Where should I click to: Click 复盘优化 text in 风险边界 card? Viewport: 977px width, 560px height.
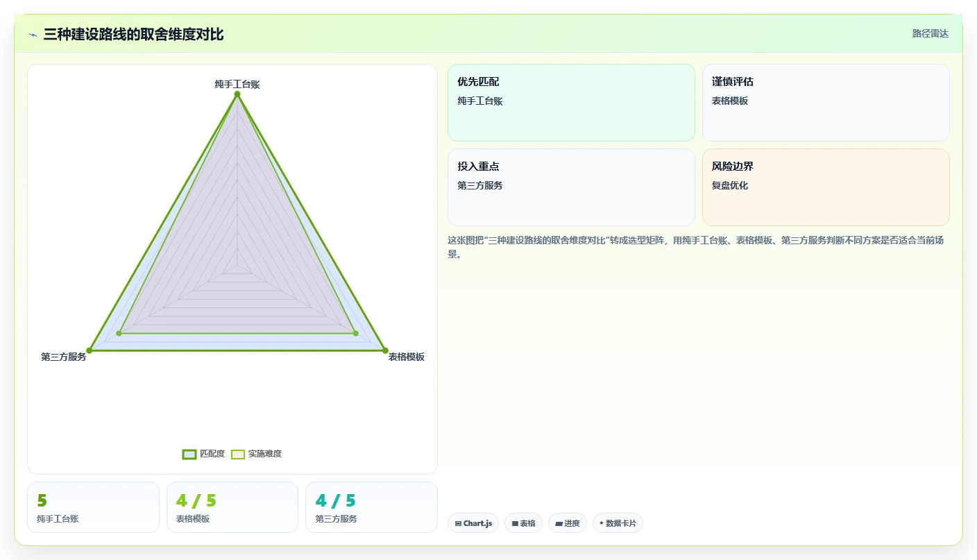(730, 186)
